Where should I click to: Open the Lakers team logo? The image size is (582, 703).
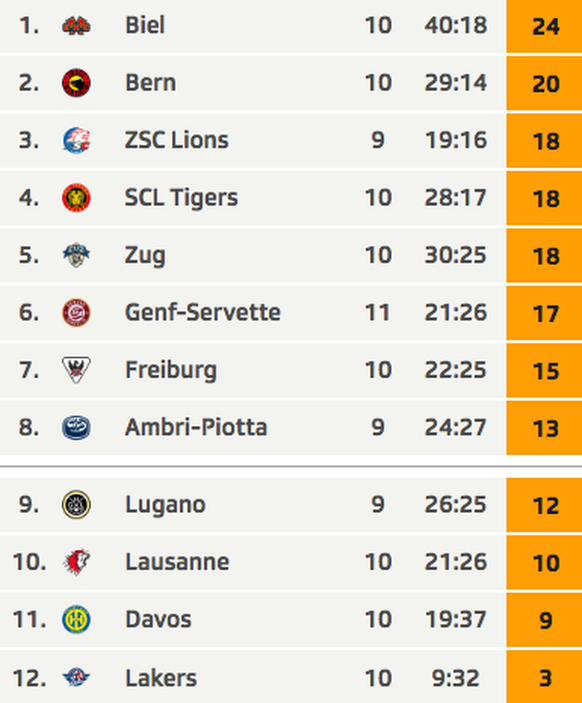pos(76,677)
